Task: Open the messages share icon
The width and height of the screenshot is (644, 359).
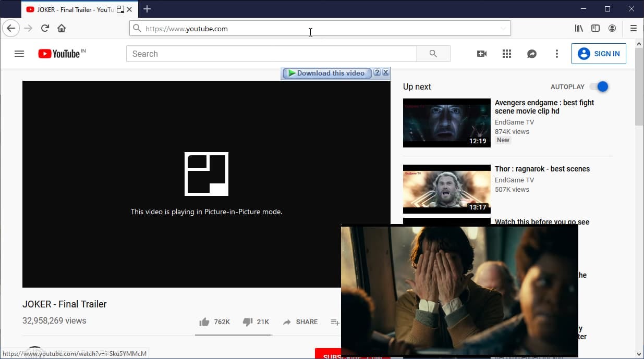Action: 532,54
